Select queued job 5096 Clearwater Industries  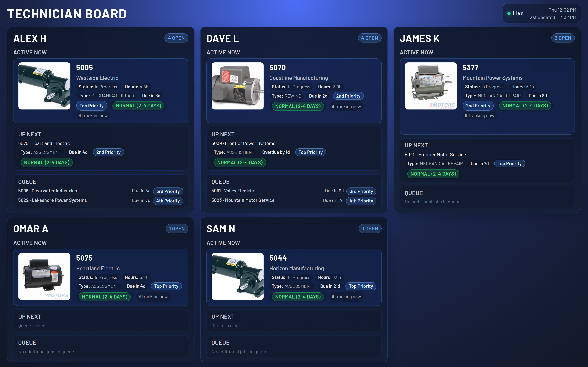[48, 191]
